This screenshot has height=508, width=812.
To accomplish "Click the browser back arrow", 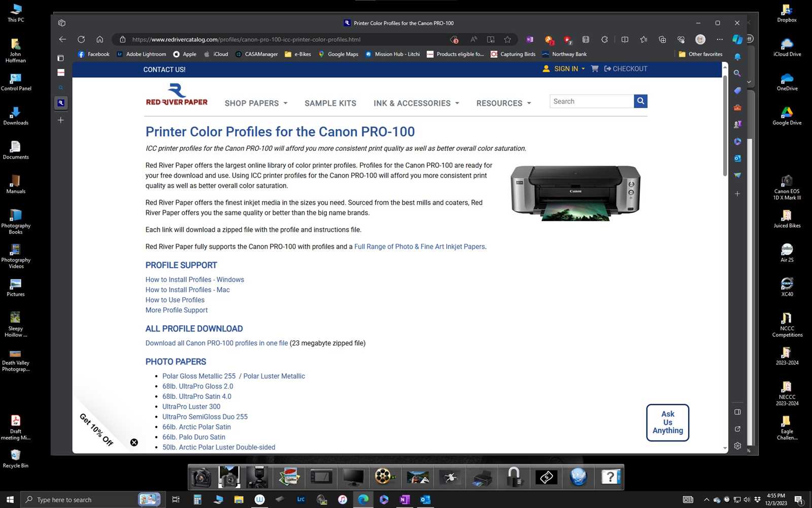I will pyautogui.click(x=62, y=39).
